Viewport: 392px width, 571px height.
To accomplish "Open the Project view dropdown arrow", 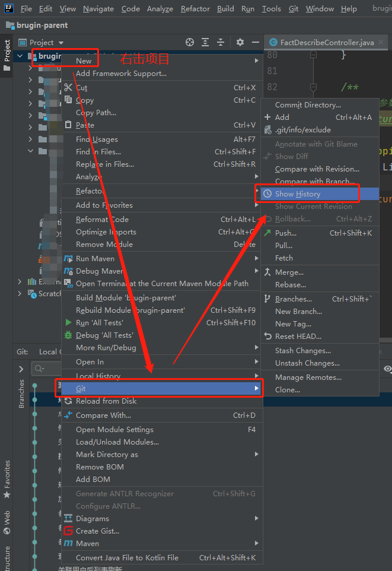I will coord(60,43).
